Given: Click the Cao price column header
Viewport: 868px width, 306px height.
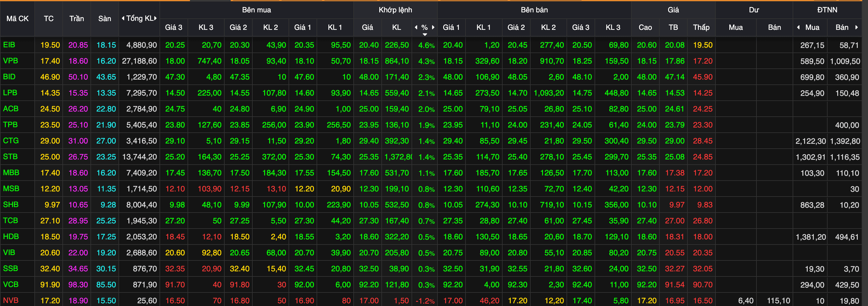Looking at the screenshot, I should [645, 27].
